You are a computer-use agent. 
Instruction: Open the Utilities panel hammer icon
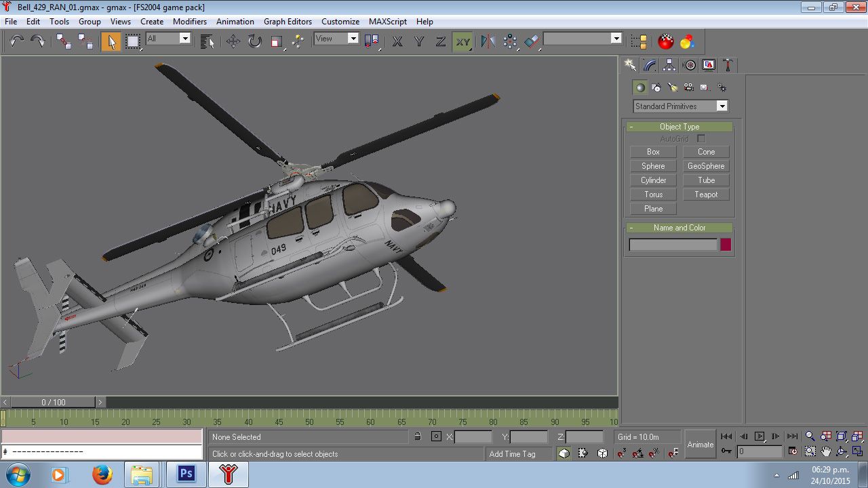click(x=728, y=64)
